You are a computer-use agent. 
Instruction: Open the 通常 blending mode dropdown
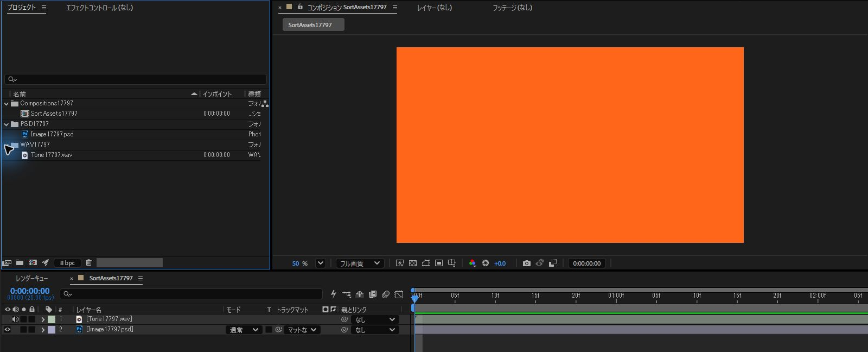click(244, 330)
